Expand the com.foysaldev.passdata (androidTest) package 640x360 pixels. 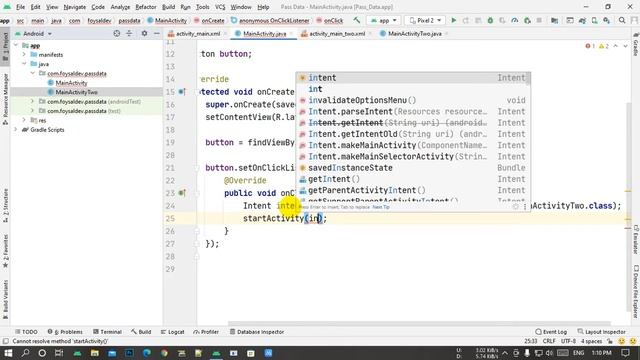(x=33, y=101)
